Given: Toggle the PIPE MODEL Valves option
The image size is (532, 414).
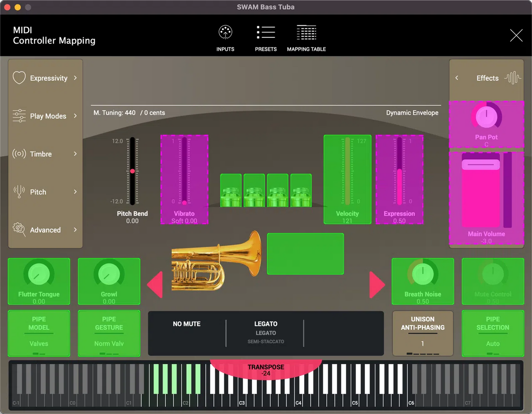Looking at the screenshot, I should coord(39,333).
